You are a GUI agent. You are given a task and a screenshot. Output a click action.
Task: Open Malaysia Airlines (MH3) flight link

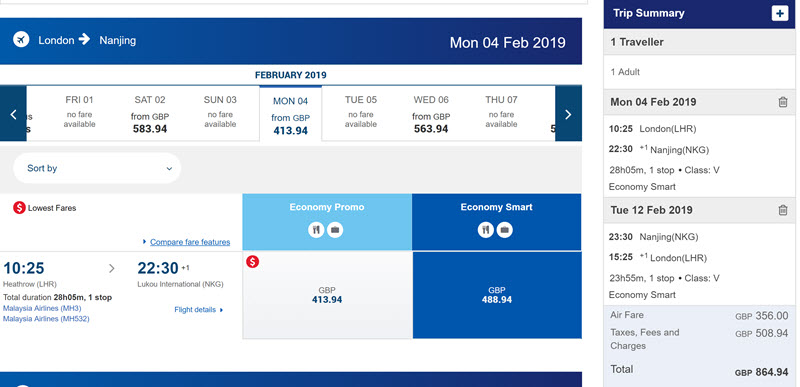tap(42, 308)
